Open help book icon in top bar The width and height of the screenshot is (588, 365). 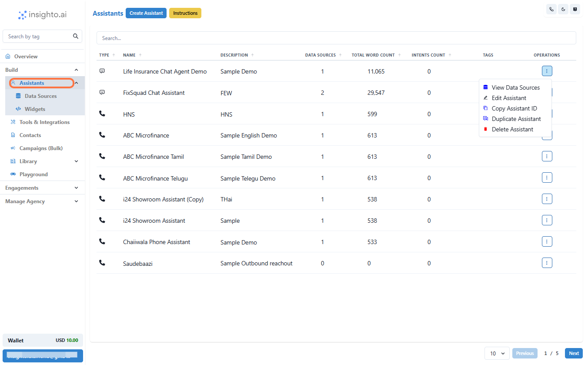coord(575,9)
